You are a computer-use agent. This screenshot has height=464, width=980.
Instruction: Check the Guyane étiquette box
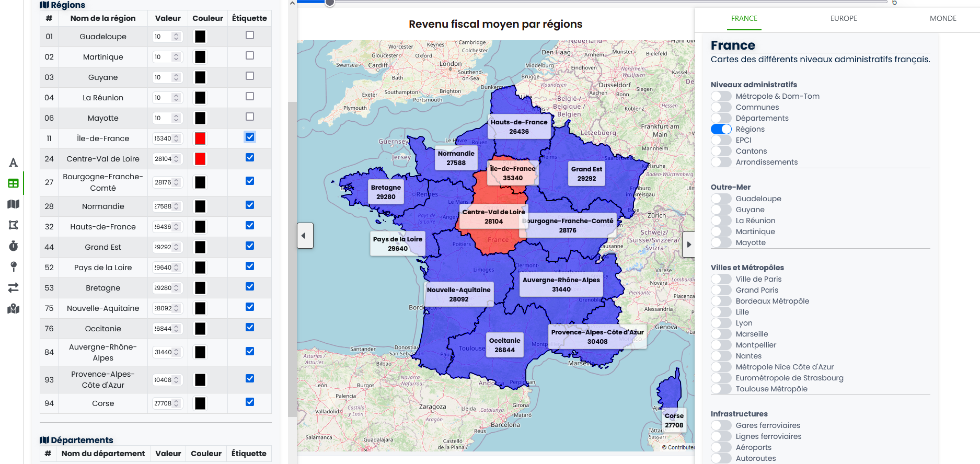point(250,76)
